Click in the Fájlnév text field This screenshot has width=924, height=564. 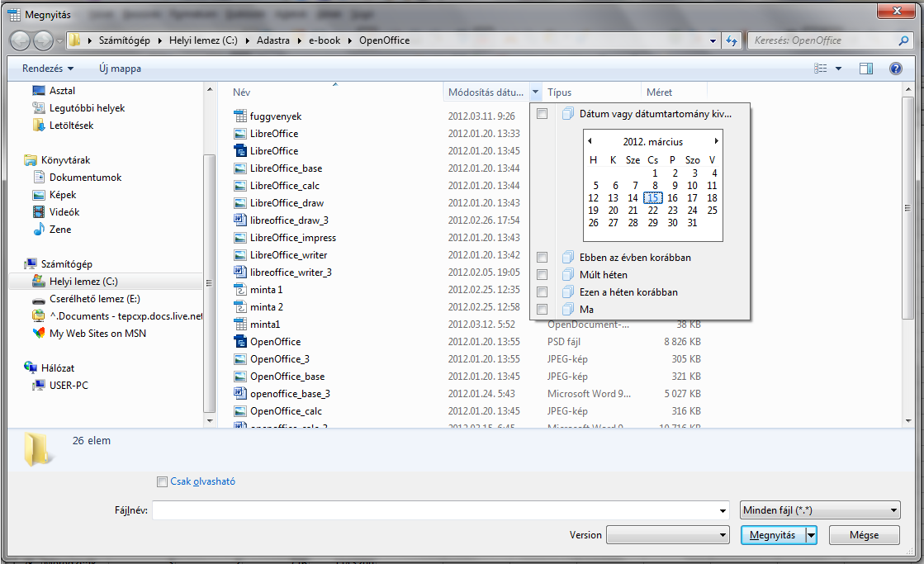tap(435, 510)
